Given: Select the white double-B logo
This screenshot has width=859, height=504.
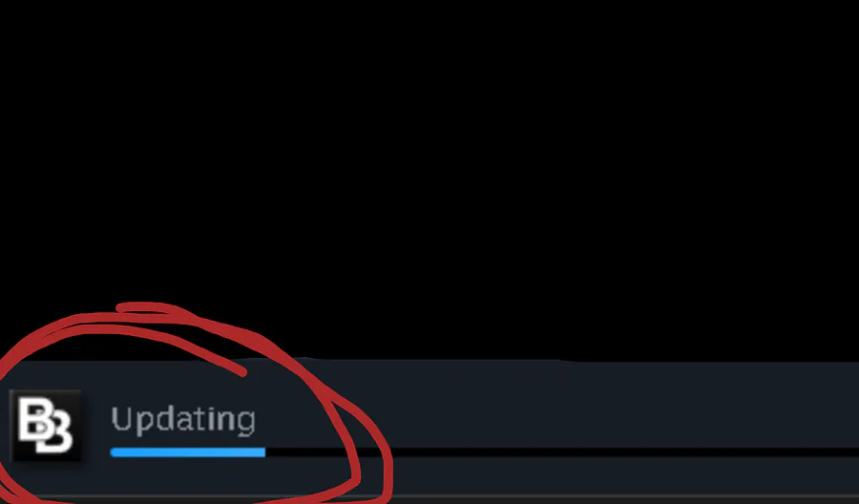Looking at the screenshot, I should click(45, 426).
